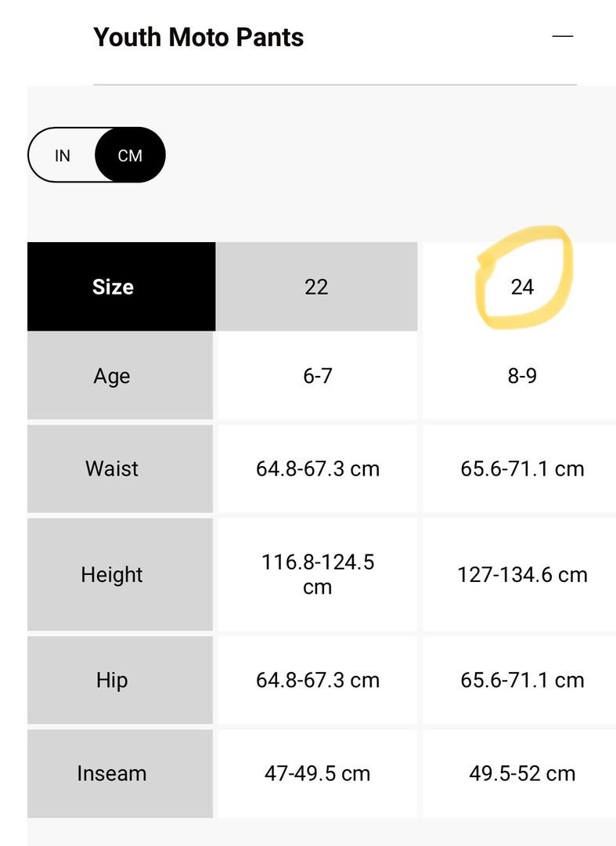Click the Inseam row label

[x=112, y=773]
